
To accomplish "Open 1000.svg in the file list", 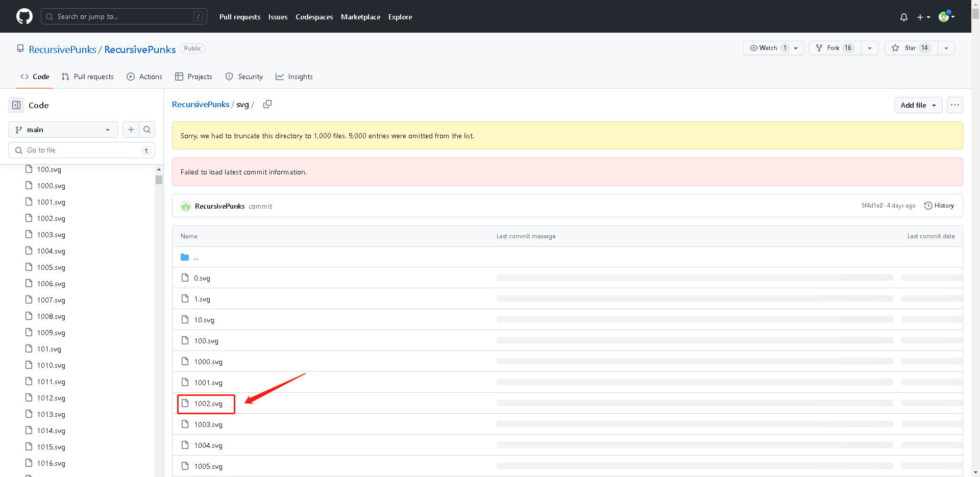I will [208, 362].
